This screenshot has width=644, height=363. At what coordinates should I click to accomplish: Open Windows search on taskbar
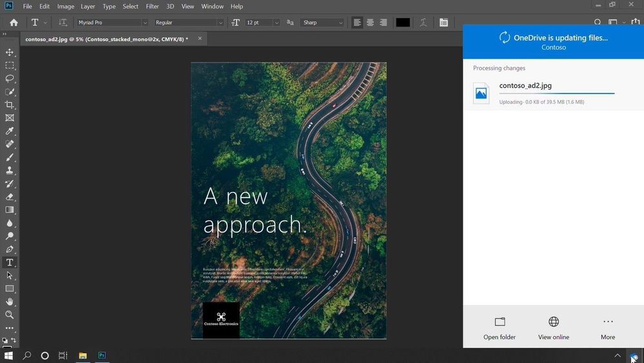tap(27, 356)
